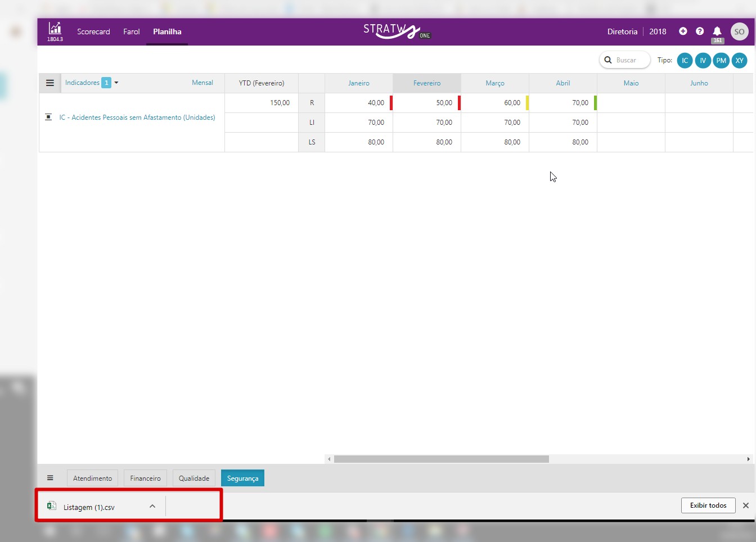Select the Planilha tab
The width and height of the screenshot is (756, 542).
coord(167,31)
